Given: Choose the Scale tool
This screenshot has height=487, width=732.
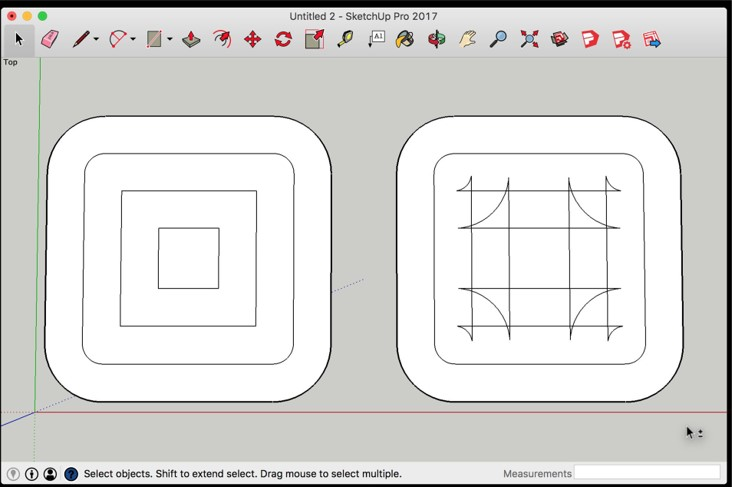Looking at the screenshot, I should click(x=314, y=39).
